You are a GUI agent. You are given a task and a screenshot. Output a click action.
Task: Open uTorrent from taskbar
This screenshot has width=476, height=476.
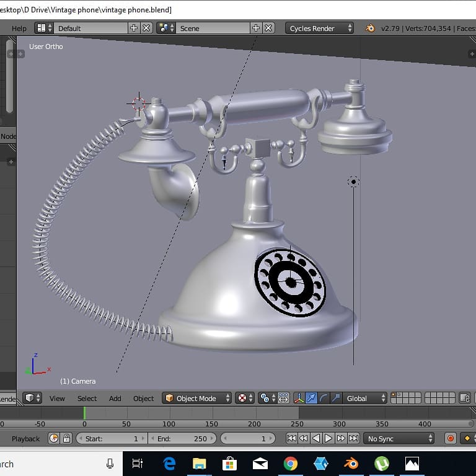tap(382, 464)
